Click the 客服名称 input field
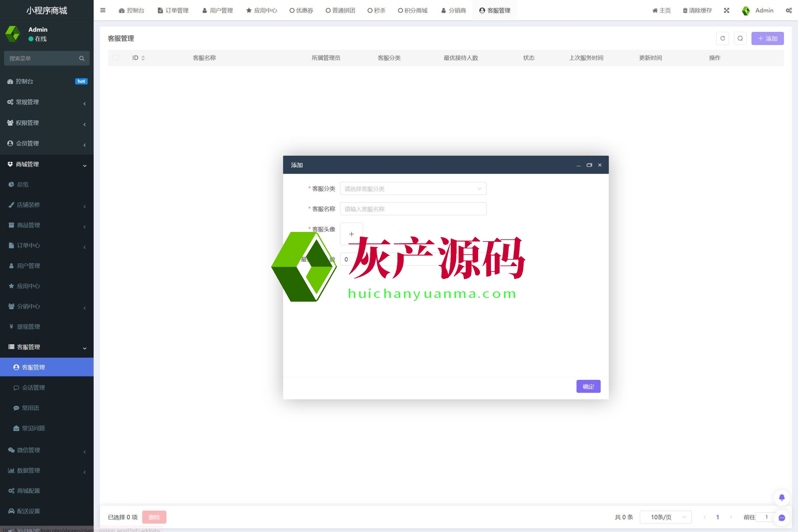This screenshot has height=532, width=798. (x=413, y=209)
